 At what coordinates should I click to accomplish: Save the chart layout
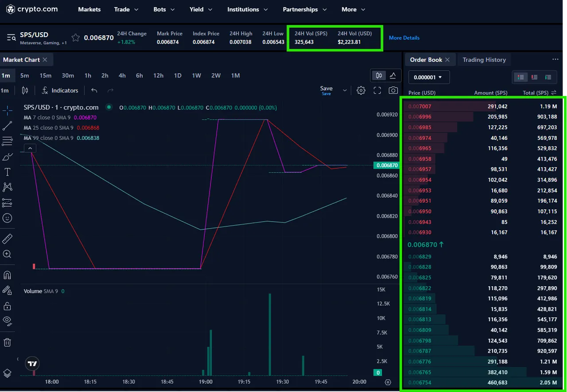326,90
